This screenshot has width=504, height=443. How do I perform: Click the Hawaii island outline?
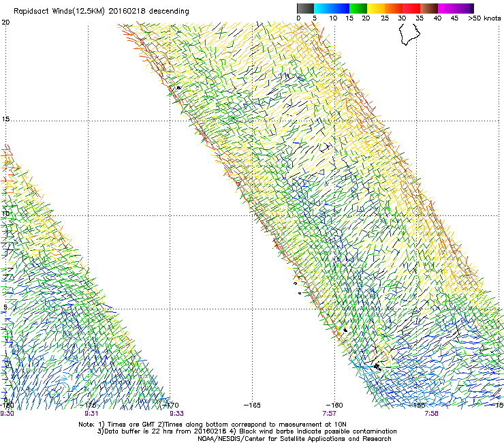click(409, 34)
